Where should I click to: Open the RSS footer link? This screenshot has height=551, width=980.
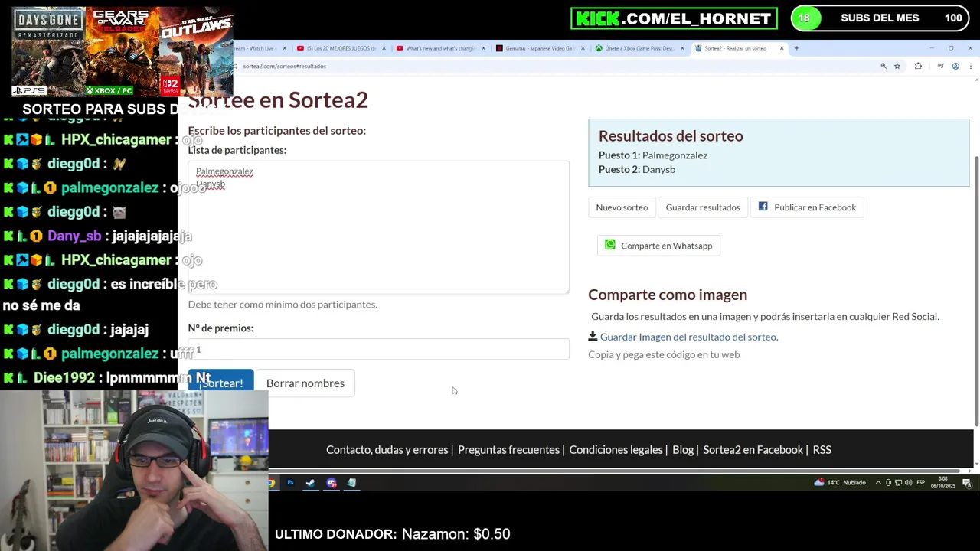coord(822,450)
